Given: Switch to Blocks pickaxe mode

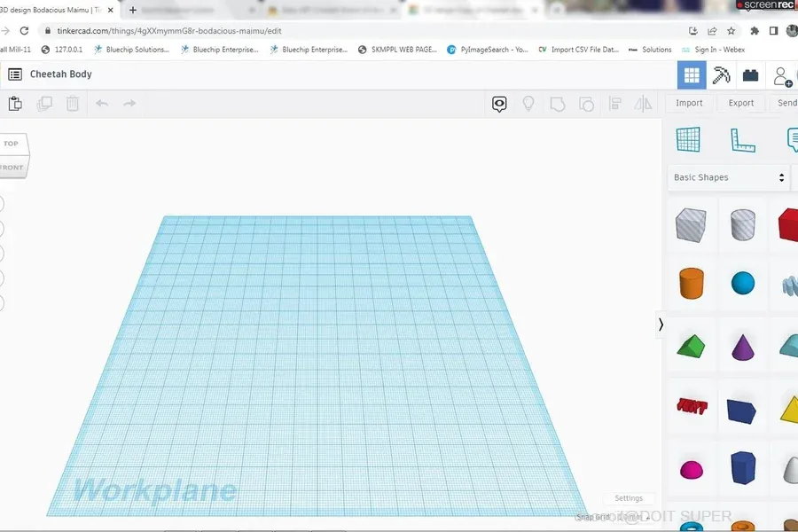Looking at the screenshot, I should pos(721,75).
